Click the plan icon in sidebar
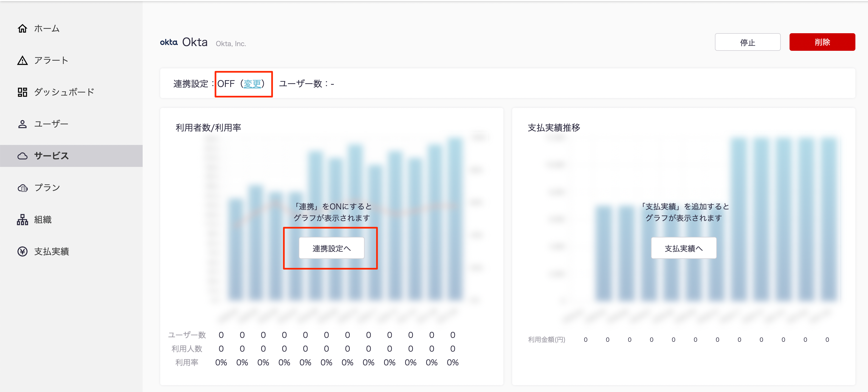 tap(22, 188)
